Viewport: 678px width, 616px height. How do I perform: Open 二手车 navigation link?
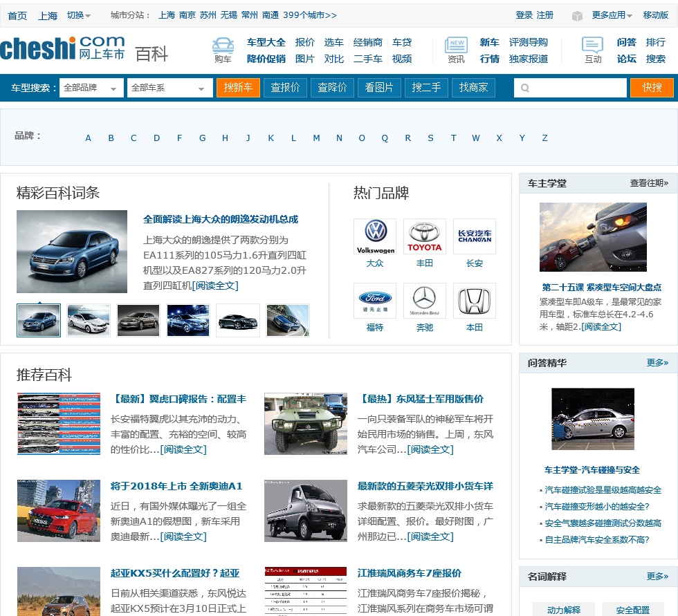(367, 59)
